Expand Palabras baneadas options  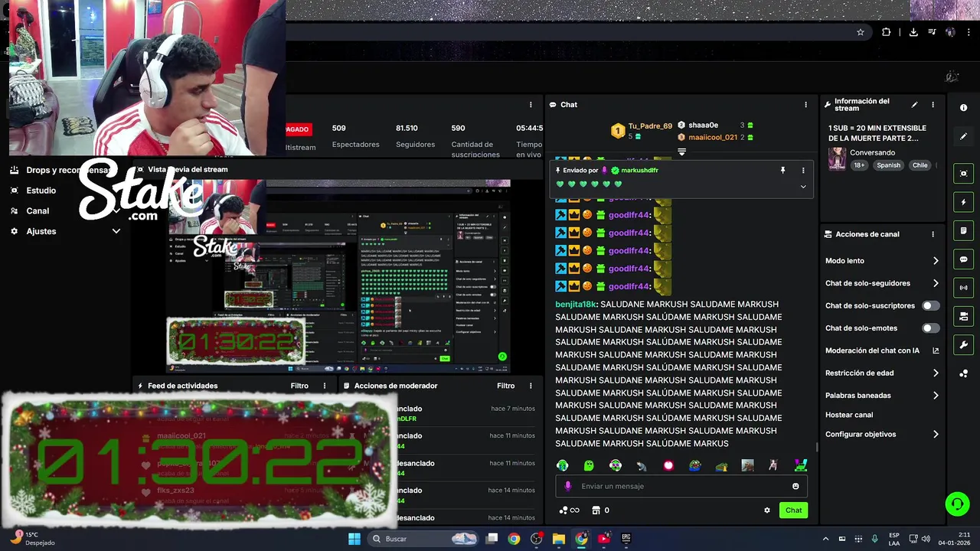(x=936, y=396)
